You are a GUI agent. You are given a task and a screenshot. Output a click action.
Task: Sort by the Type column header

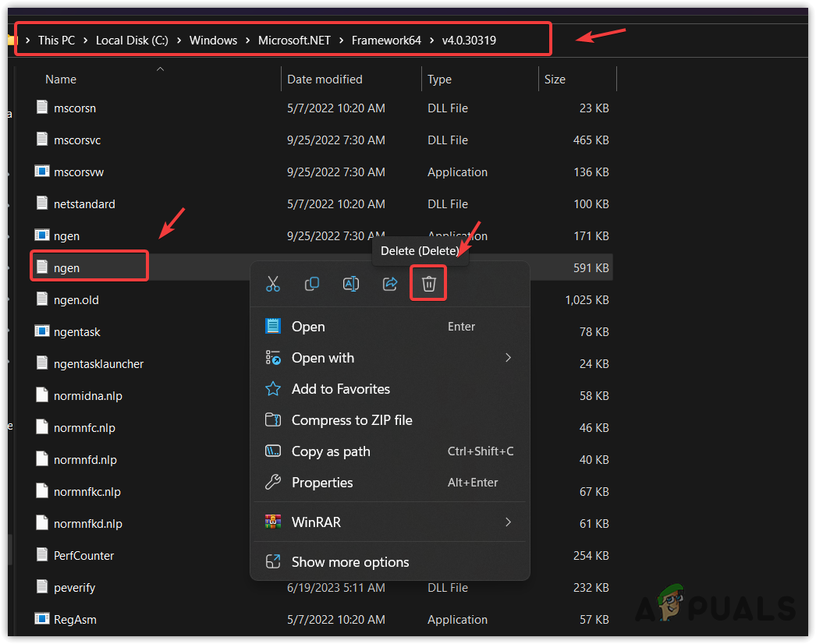(x=440, y=79)
